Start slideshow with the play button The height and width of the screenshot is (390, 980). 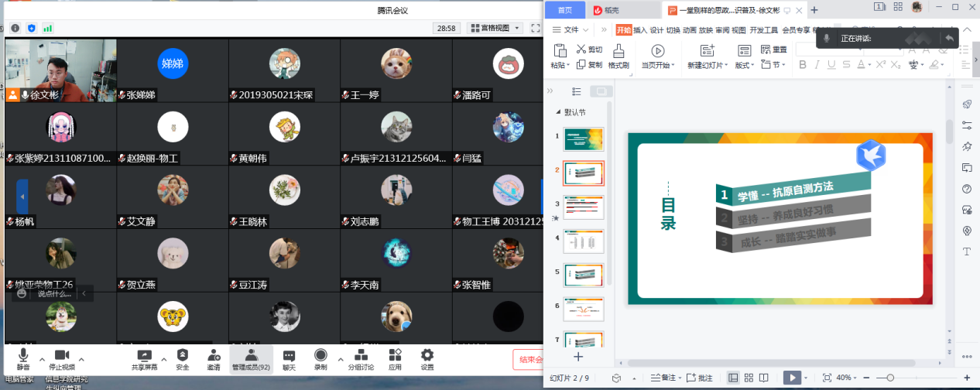pyautogui.click(x=790, y=378)
